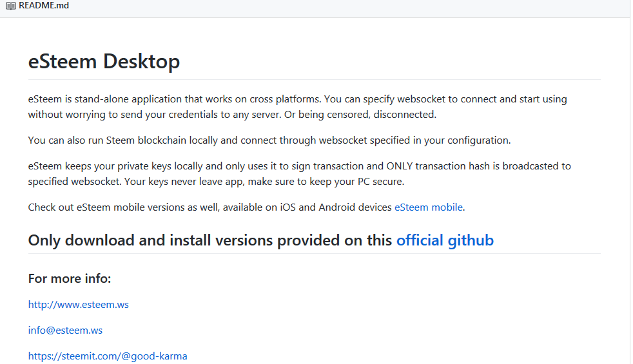Open the steemit.com @good-karma profile link
This screenshot has width=633, height=364.
click(108, 356)
